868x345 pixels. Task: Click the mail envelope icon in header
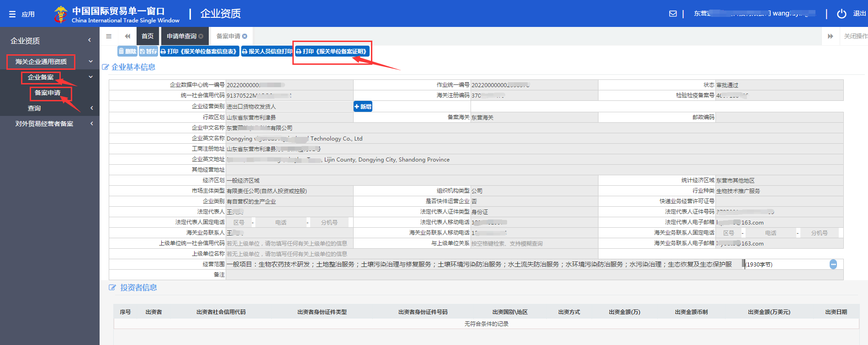coord(673,14)
